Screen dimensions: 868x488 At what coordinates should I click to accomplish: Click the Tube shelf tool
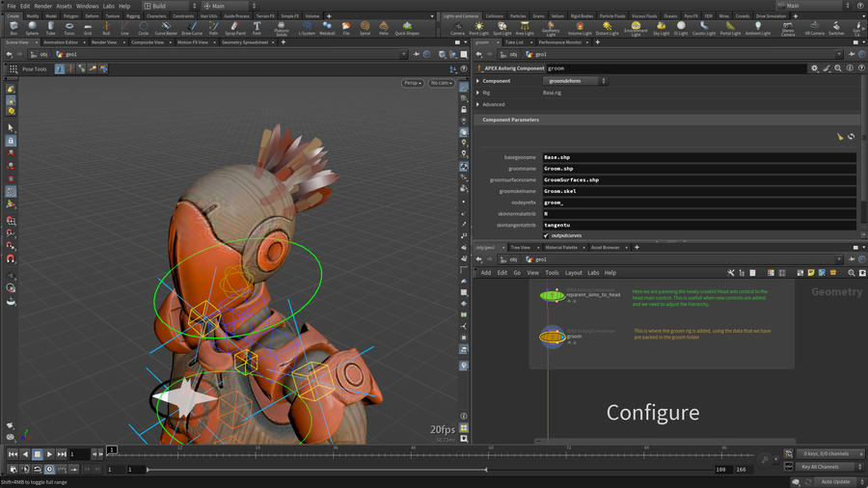[x=50, y=28]
